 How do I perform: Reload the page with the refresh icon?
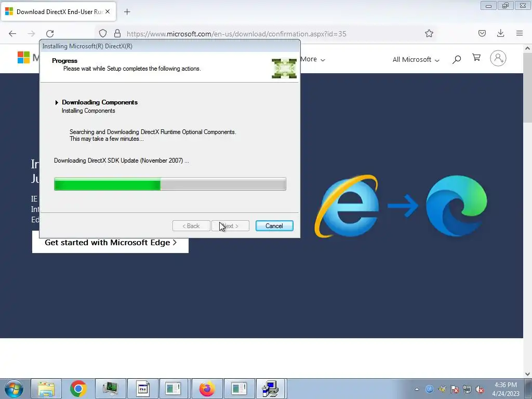(50, 34)
